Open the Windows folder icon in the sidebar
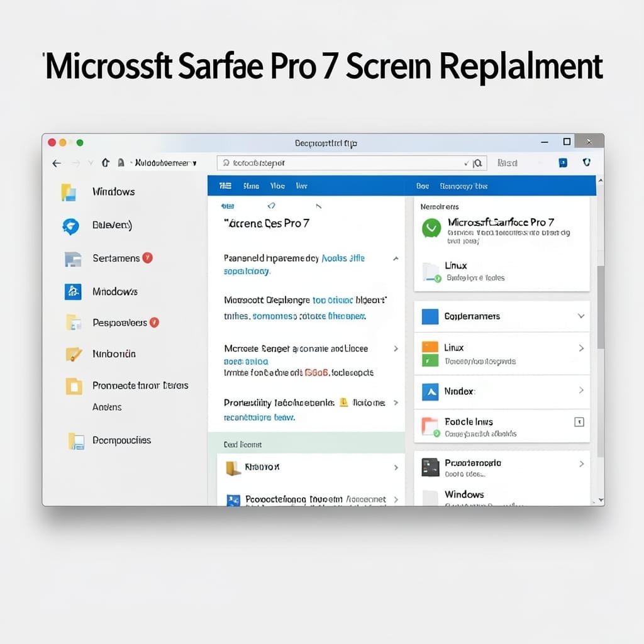The width and height of the screenshot is (644, 644). coord(69,192)
